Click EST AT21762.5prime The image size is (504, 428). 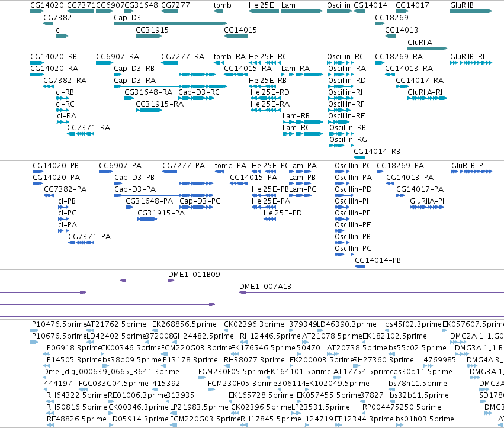point(90,330)
